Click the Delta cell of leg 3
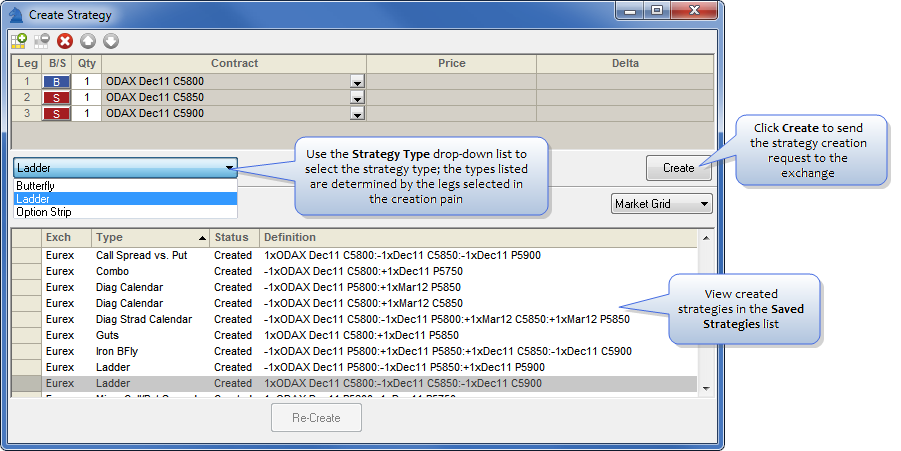Image resolution: width=901 pixels, height=451 pixels. click(625, 114)
